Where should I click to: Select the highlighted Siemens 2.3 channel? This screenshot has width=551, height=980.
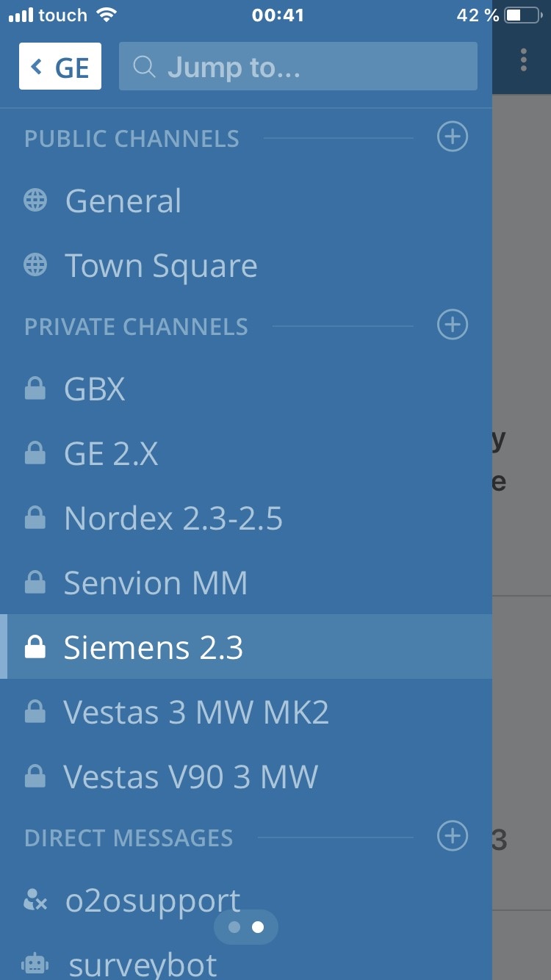[246, 647]
